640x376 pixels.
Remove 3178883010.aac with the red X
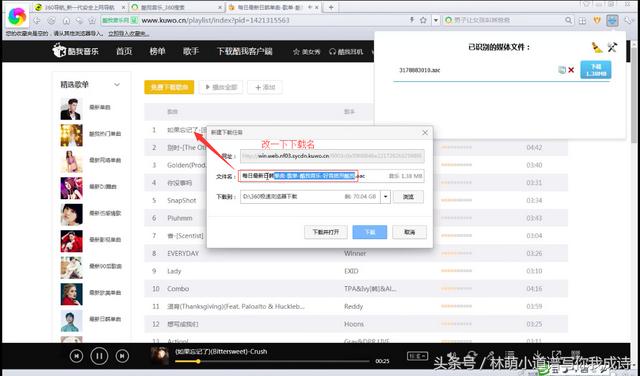(571, 70)
